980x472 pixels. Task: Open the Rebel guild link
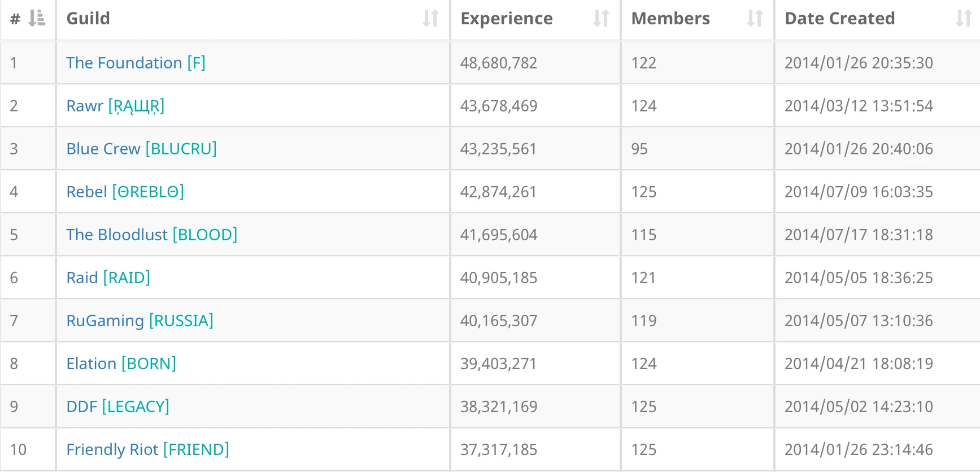[125, 192]
